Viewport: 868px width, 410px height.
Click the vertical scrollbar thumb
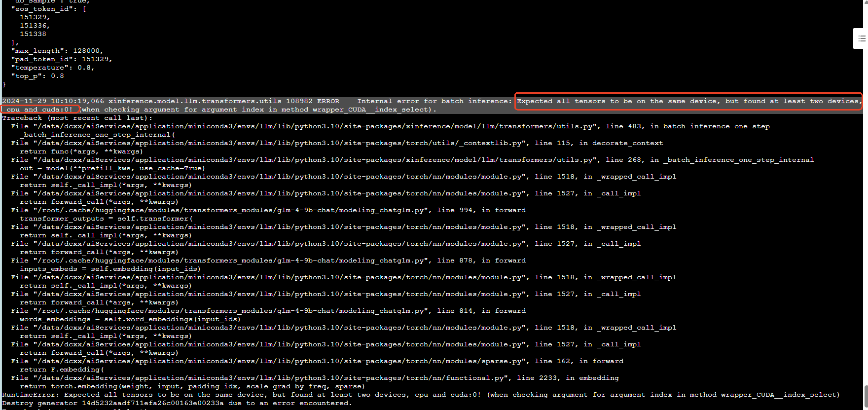click(866, 397)
